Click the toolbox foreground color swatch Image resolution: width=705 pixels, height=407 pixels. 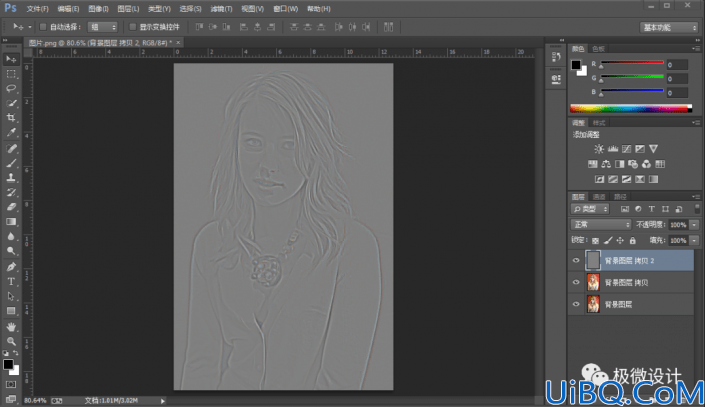point(8,365)
